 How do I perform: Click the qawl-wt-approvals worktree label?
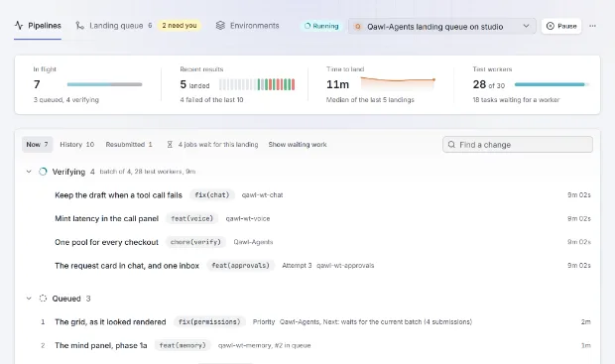point(345,266)
